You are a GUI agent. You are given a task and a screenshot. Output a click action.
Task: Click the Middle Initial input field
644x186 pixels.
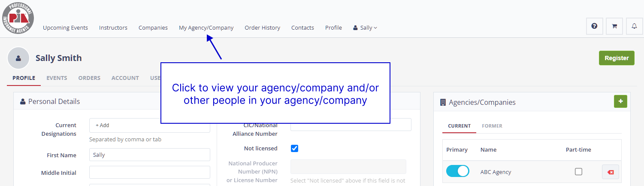[x=149, y=173]
